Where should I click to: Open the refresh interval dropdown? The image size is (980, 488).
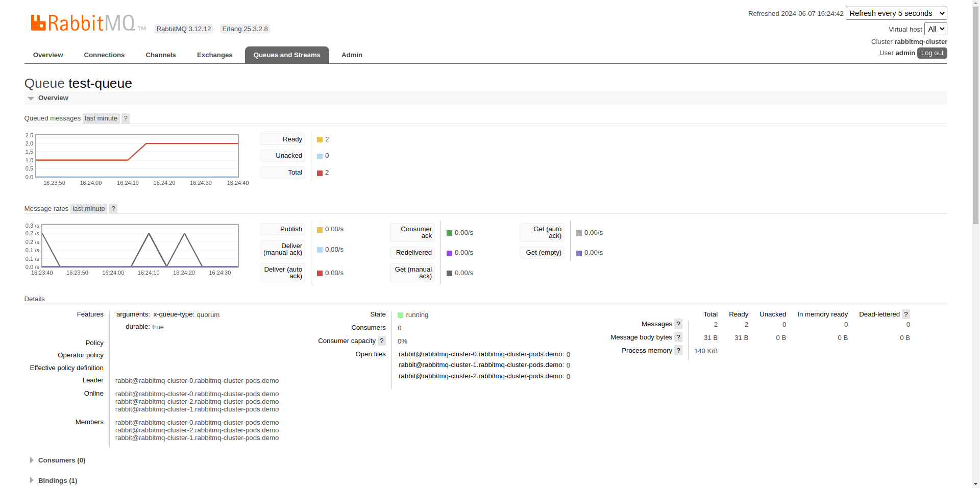(896, 13)
